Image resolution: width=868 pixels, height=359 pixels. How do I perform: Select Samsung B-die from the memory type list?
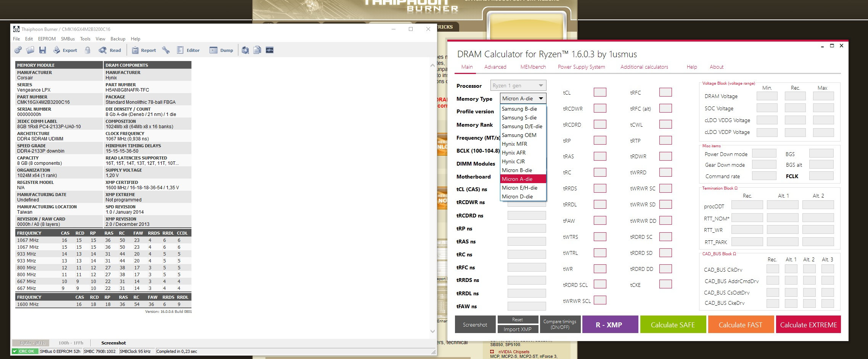(523, 109)
